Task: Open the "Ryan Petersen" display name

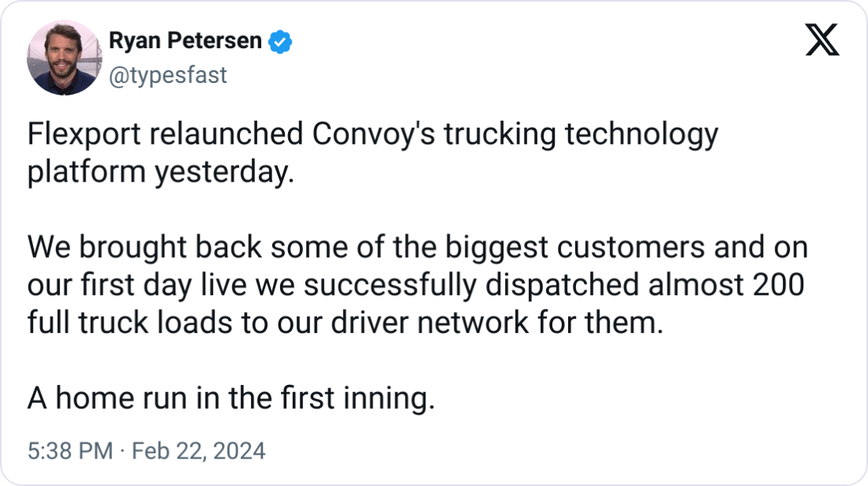Action: tap(184, 41)
